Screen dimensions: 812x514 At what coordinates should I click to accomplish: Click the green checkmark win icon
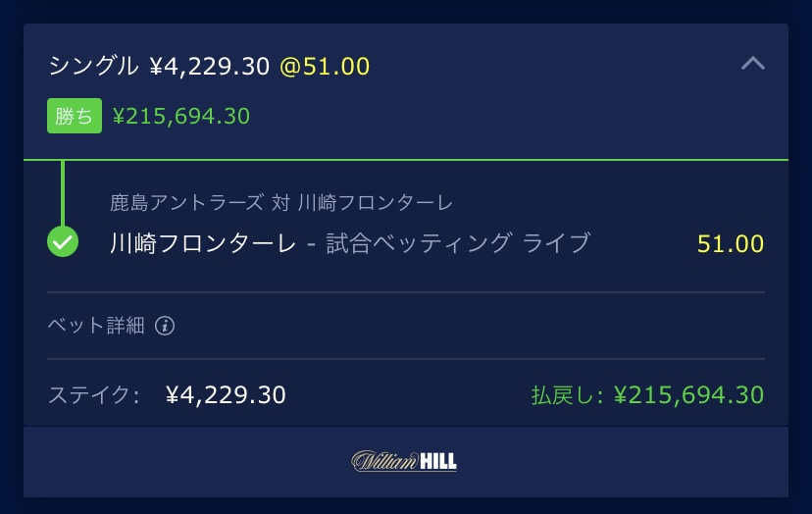(63, 242)
